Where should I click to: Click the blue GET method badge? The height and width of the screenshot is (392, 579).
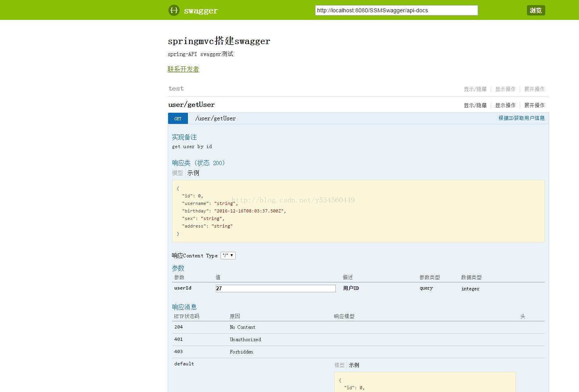point(178,118)
